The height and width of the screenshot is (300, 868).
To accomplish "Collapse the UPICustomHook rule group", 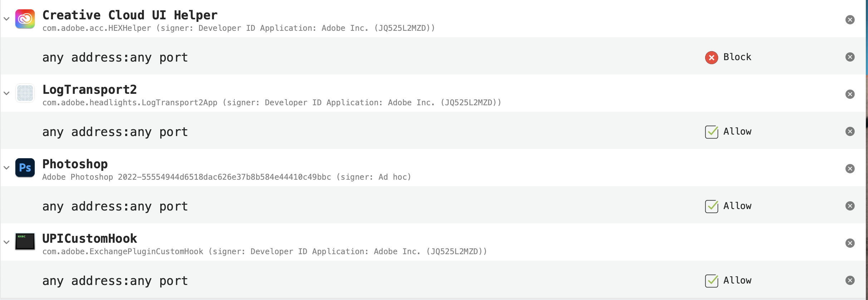I will tap(6, 242).
